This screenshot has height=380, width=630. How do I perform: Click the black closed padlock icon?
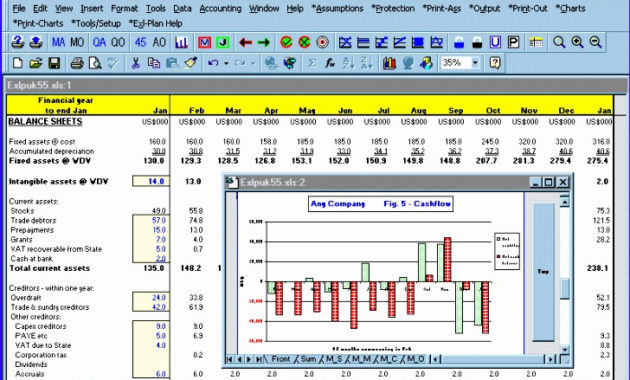477,42
